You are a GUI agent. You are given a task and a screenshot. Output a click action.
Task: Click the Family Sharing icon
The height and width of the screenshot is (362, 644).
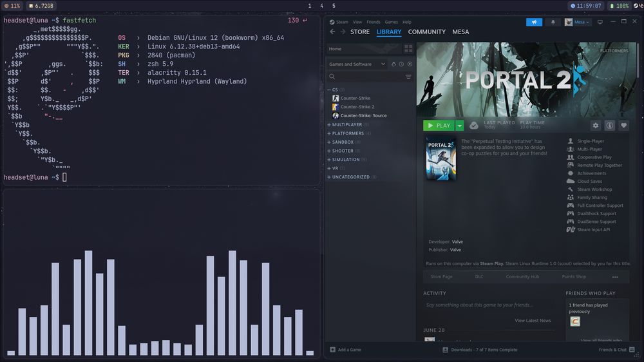click(x=571, y=198)
